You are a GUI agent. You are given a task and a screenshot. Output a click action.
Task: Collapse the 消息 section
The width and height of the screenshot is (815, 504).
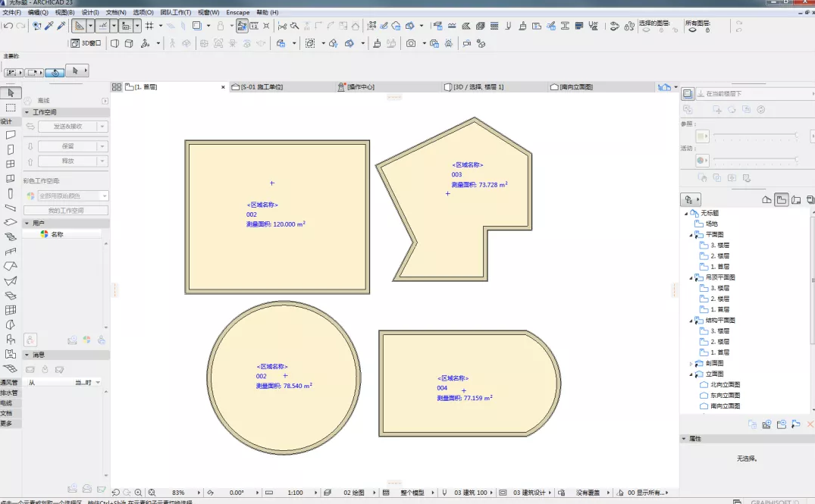[27, 355]
